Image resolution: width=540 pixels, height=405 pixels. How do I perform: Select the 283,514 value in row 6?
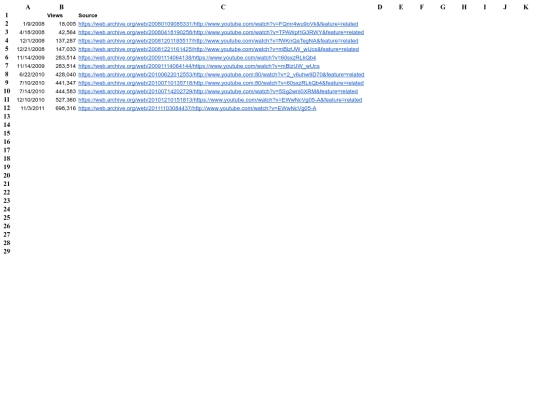point(66,58)
